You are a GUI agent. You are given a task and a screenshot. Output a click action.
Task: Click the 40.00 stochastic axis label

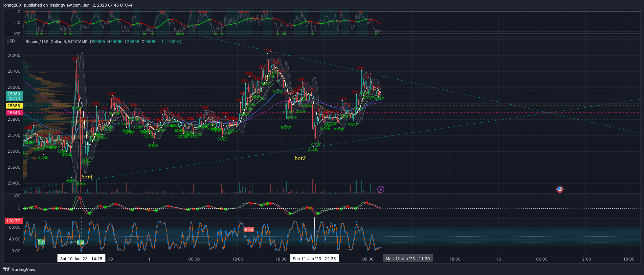(14, 239)
